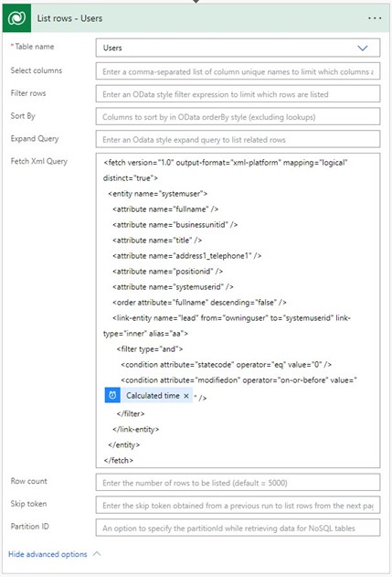Click the attribute name="address1_telephone1" line

pos(186,255)
